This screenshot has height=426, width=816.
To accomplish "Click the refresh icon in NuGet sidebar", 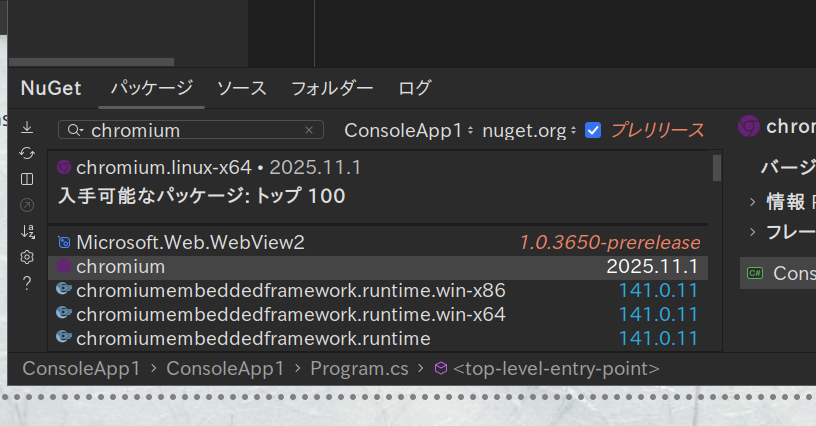I will [x=27, y=153].
